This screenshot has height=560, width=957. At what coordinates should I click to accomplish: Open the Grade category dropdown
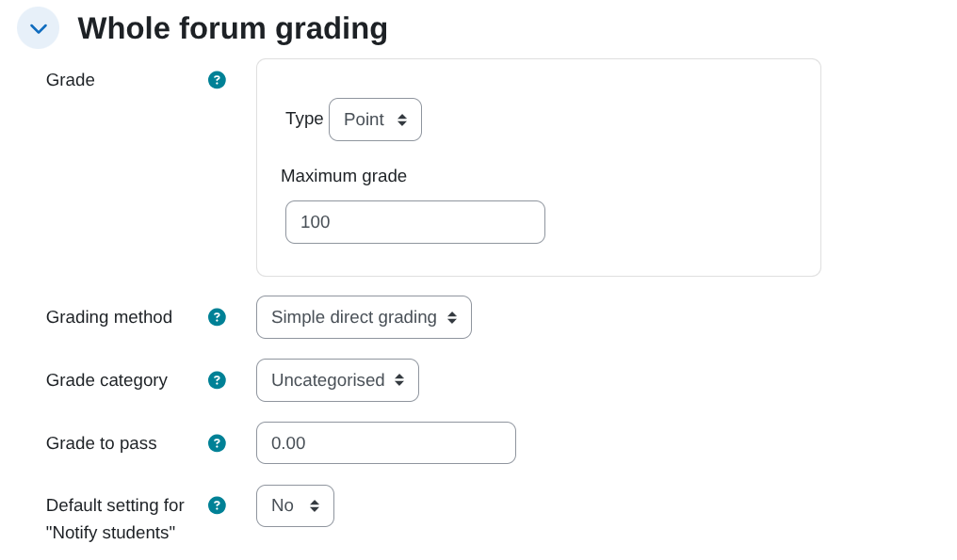pyautogui.click(x=337, y=380)
